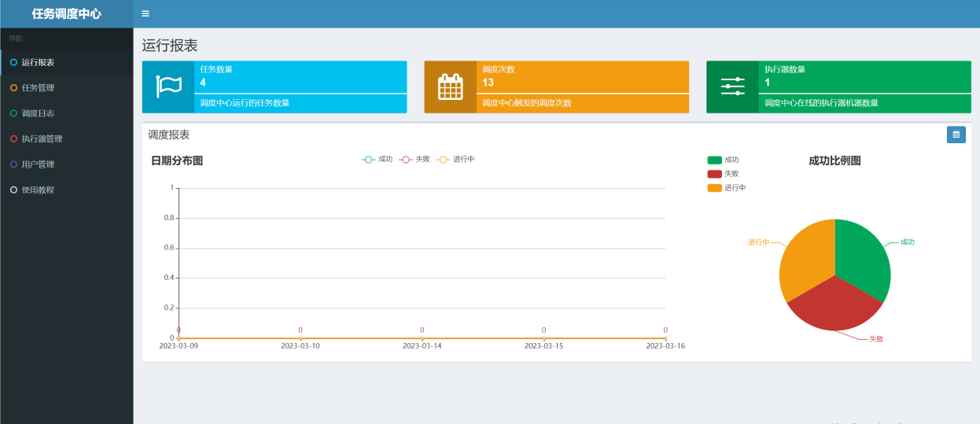Viewport: 980px width, 424px height.
Task: Click the 运行报表 page heading
Action: 170,46
